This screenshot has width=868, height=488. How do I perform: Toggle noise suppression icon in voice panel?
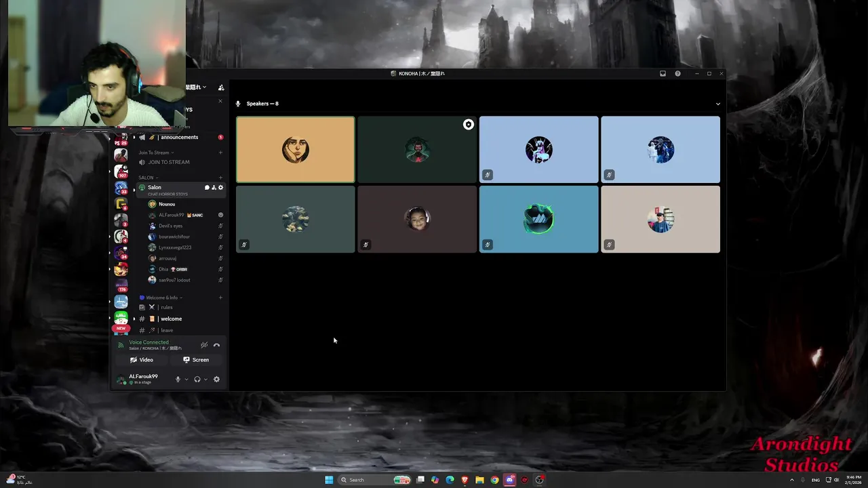pyautogui.click(x=204, y=345)
